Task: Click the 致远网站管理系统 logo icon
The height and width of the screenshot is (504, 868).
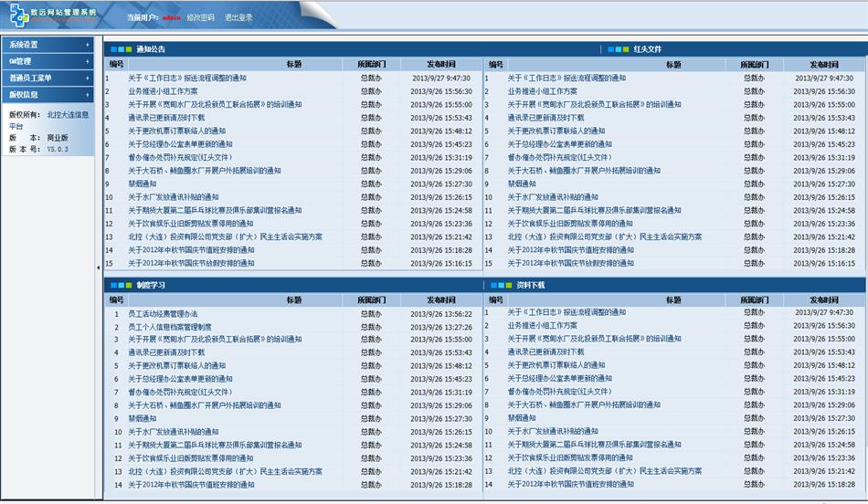Action: pos(18,16)
